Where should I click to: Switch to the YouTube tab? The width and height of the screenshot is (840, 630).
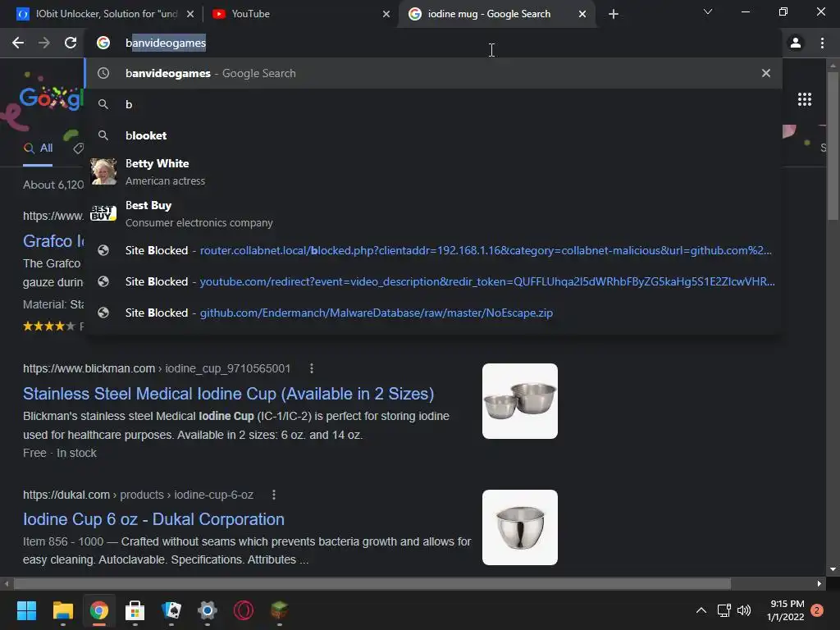coord(300,14)
